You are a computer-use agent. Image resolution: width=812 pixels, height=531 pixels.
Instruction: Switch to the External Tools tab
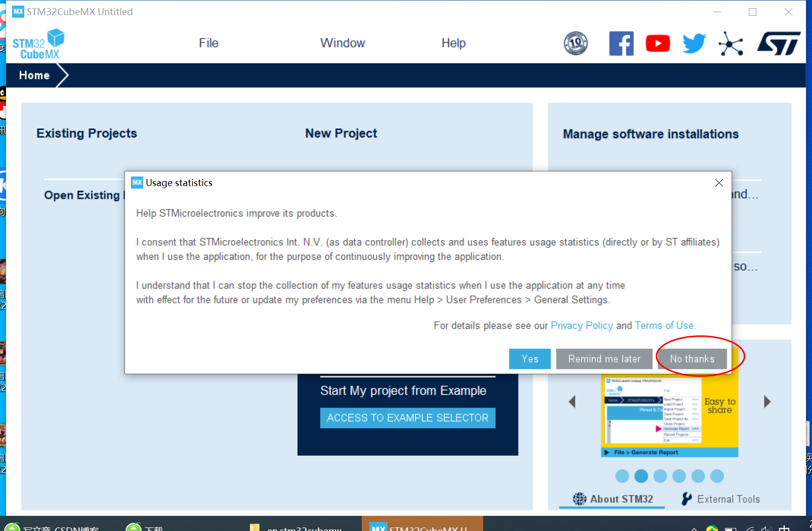(x=720, y=499)
